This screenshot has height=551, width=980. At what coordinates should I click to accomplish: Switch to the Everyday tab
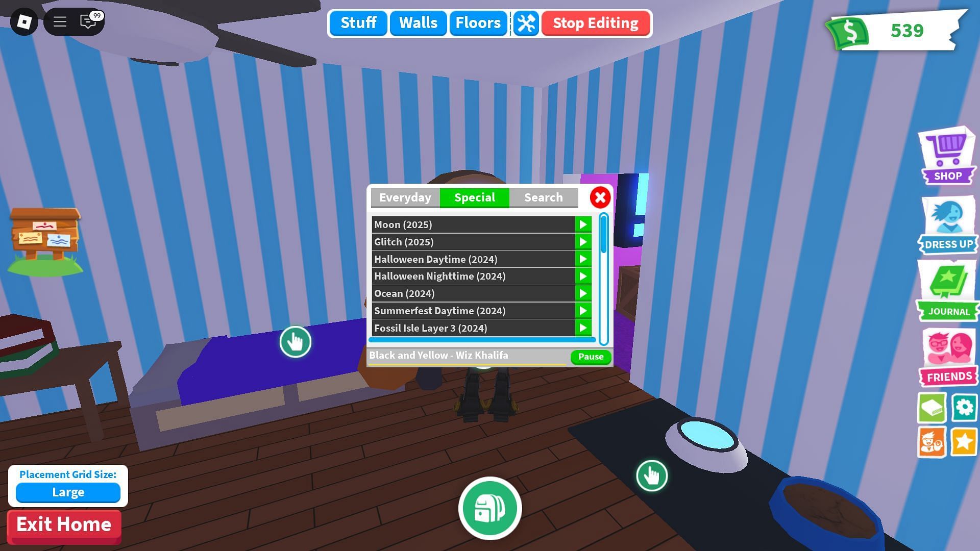click(x=405, y=197)
